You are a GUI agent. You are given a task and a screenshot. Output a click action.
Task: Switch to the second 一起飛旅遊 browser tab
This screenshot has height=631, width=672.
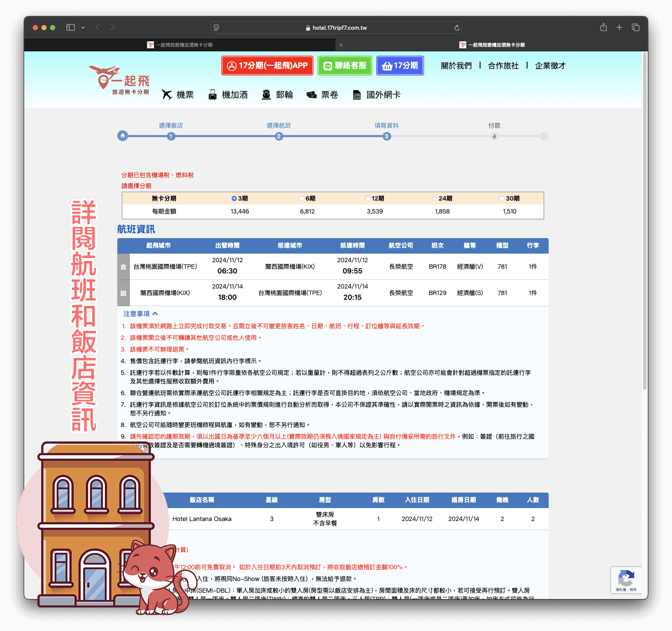click(x=492, y=45)
